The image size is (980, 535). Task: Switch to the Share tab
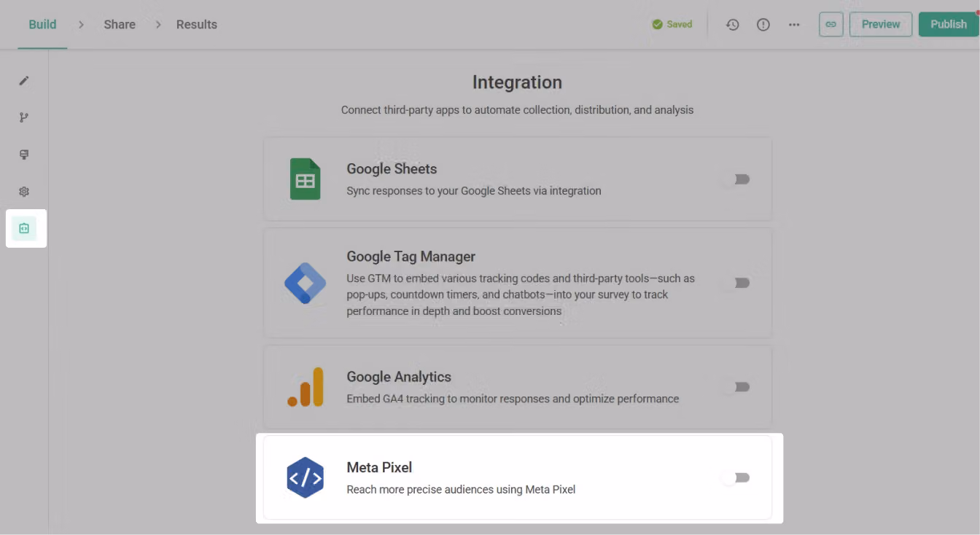click(120, 24)
